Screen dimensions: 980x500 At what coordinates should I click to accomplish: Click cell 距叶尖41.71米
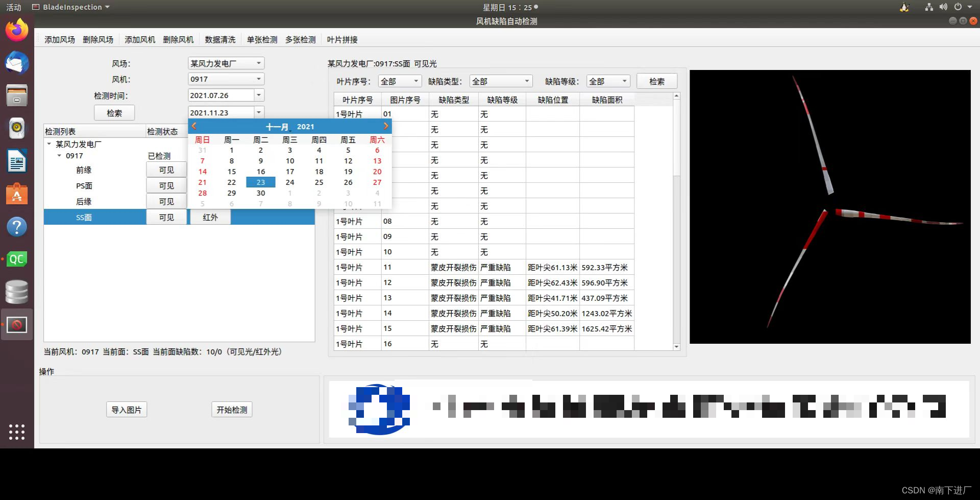pos(553,298)
